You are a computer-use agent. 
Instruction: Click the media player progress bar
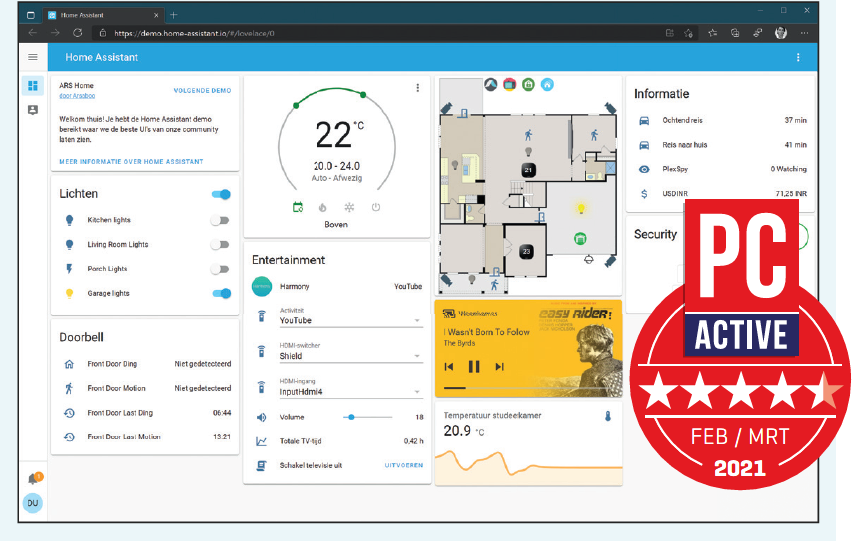(528, 388)
